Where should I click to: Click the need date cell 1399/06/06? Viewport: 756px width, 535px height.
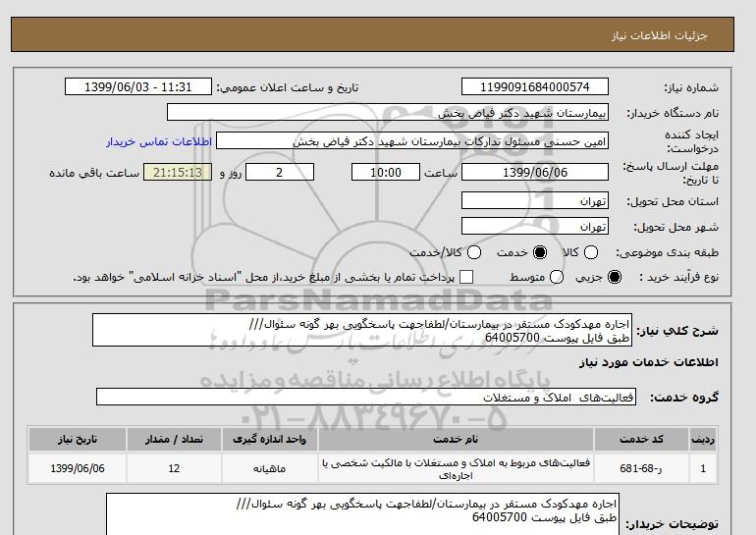point(78,468)
